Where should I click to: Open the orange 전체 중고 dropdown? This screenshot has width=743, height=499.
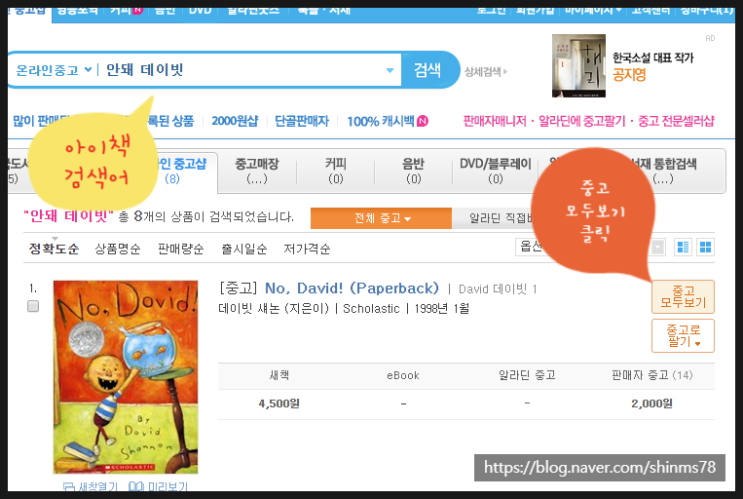[381, 218]
